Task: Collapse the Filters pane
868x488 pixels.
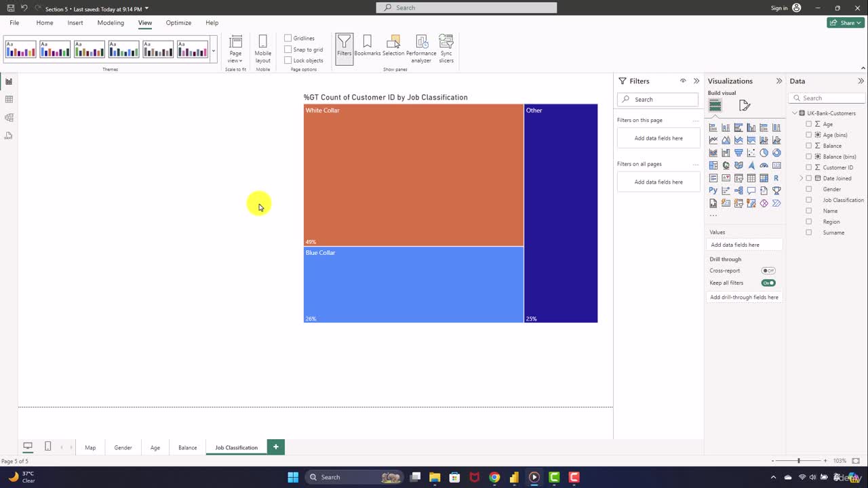Action: 696,81
